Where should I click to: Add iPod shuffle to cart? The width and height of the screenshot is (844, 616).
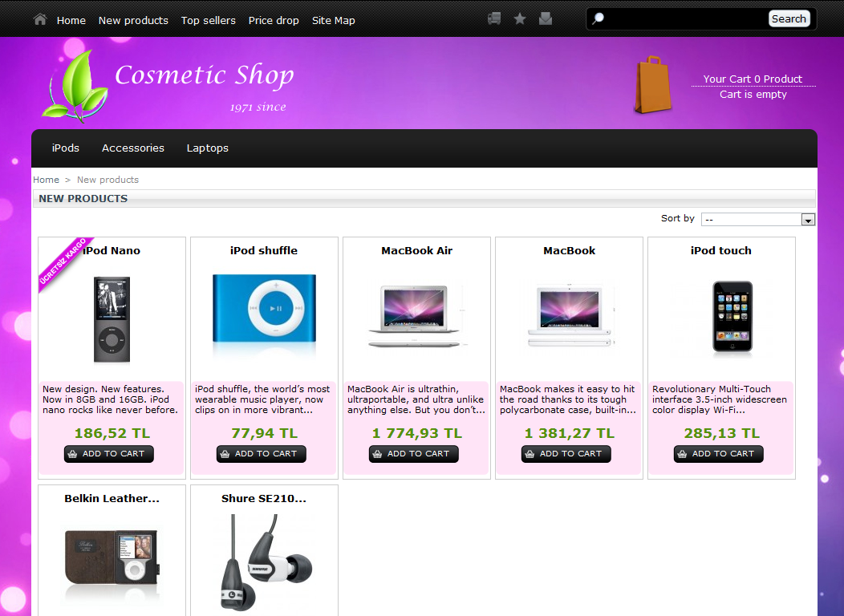pos(261,454)
